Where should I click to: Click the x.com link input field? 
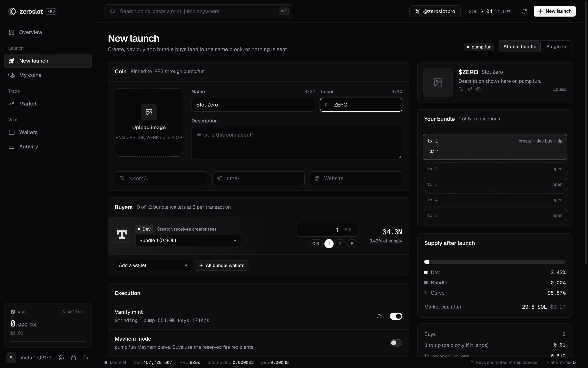click(x=161, y=178)
